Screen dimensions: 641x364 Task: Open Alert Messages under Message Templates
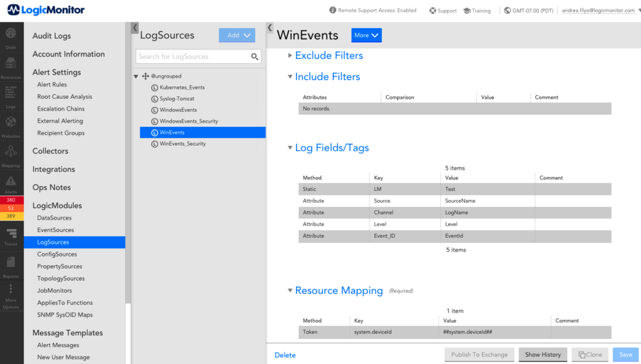pos(58,345)
